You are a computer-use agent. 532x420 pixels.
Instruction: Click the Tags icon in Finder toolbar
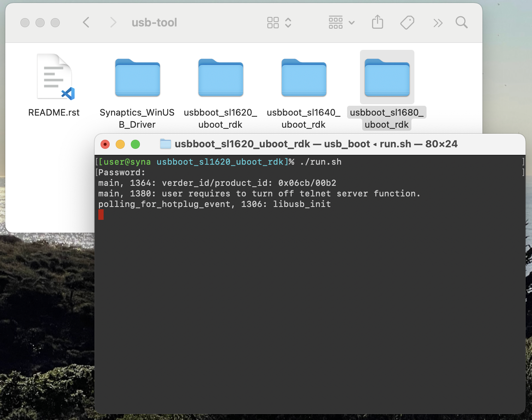[407, 23]
